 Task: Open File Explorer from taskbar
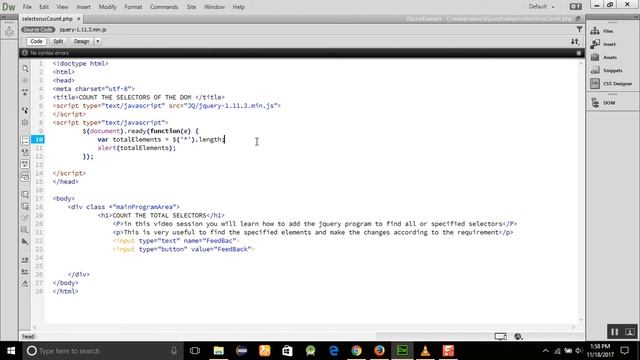219,351
